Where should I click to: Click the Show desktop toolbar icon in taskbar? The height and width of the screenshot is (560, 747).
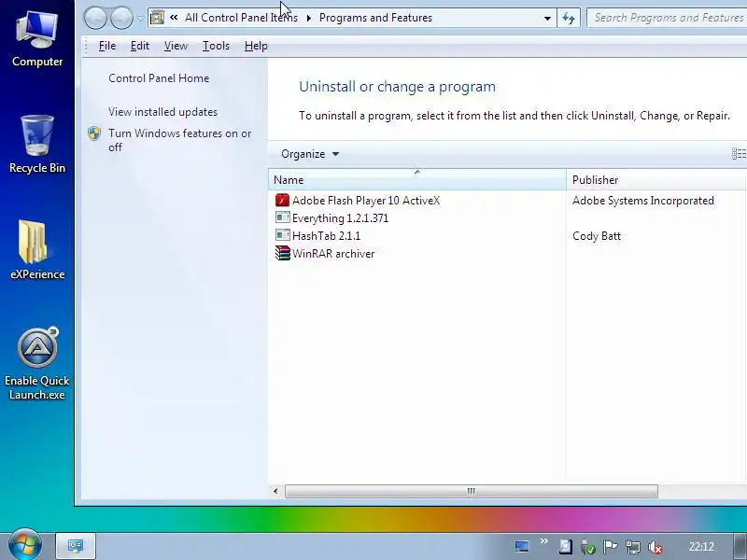tap(522, 546)
